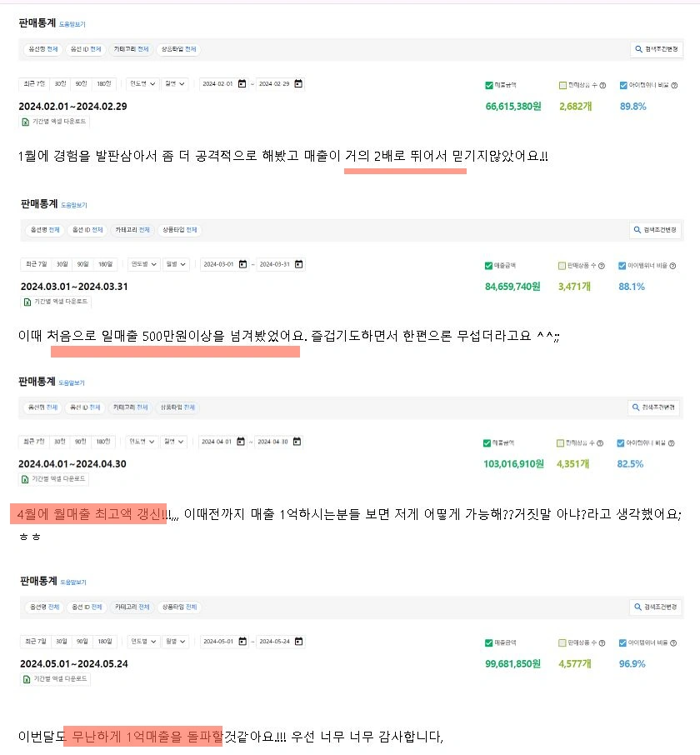Click the 2024-05-01 start date field

(x=218, y=642)
